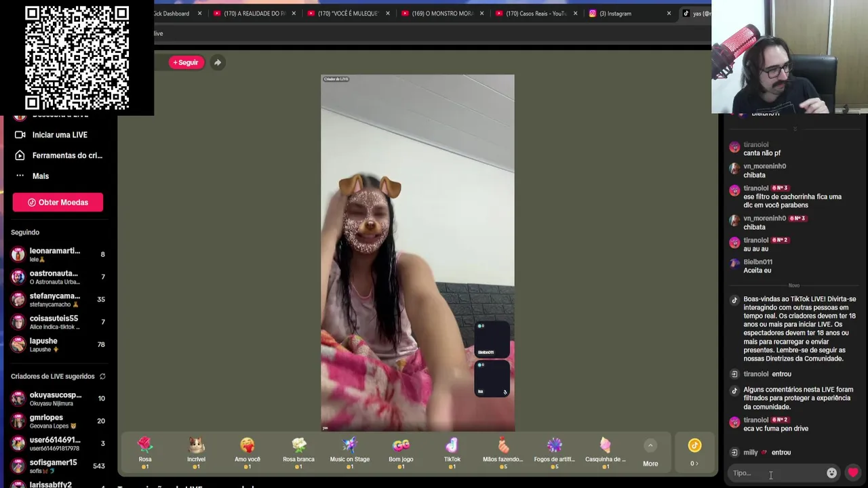Screen dimensions: 868x488
Task: Send the Casquinha gift
Action: (x=606, y=452)
